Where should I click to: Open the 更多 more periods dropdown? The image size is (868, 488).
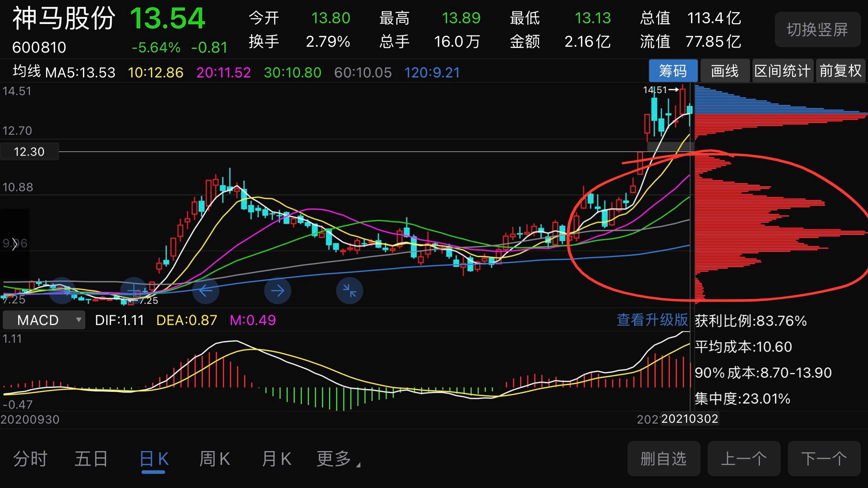338,459
